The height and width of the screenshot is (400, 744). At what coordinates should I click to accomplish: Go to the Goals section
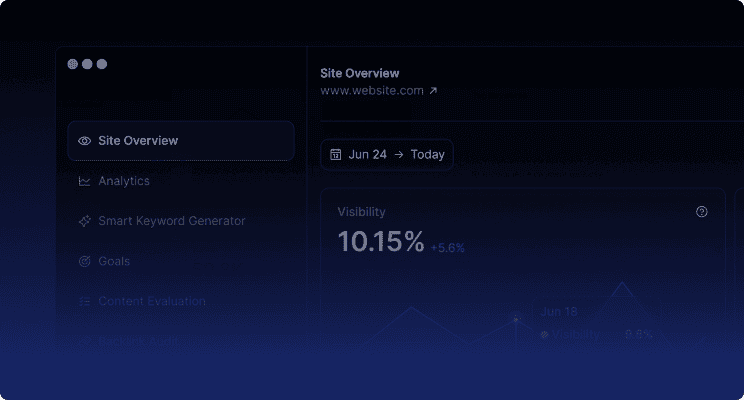pos(114,261)
